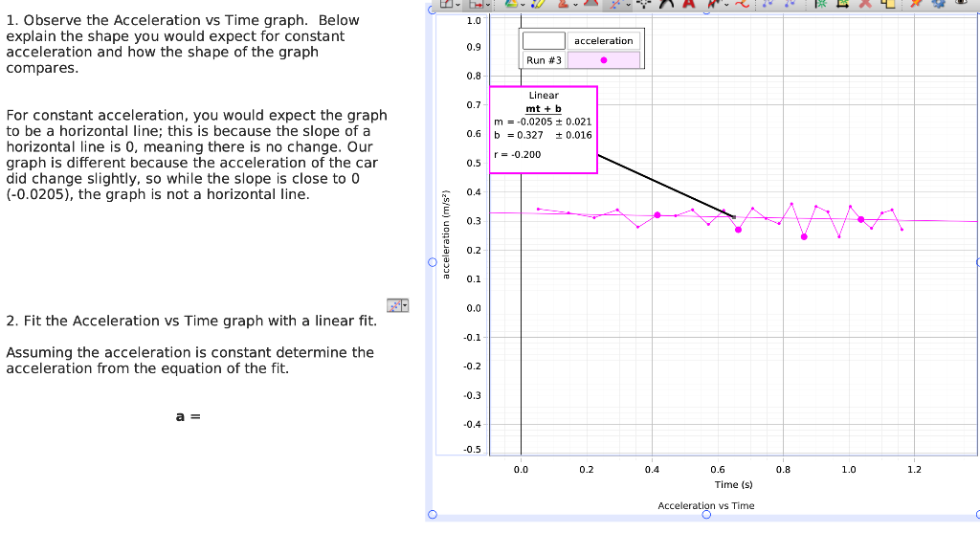Click the slope value m = -0.0205 ± 0.021
The image size is (980, 533).
[543, 122]
